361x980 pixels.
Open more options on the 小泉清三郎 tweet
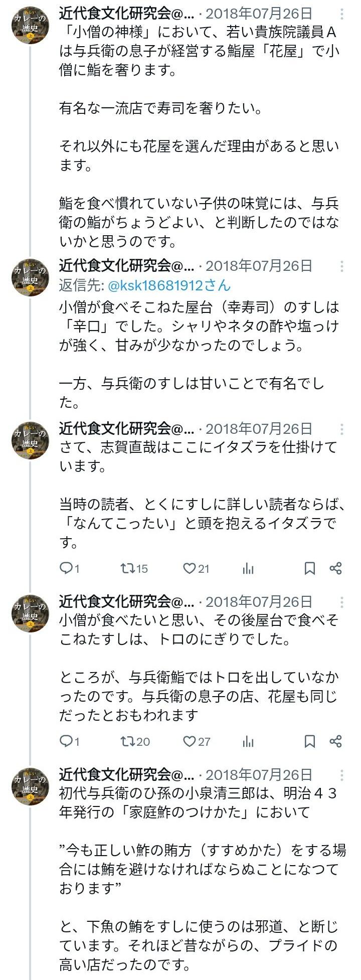[342, 775]
